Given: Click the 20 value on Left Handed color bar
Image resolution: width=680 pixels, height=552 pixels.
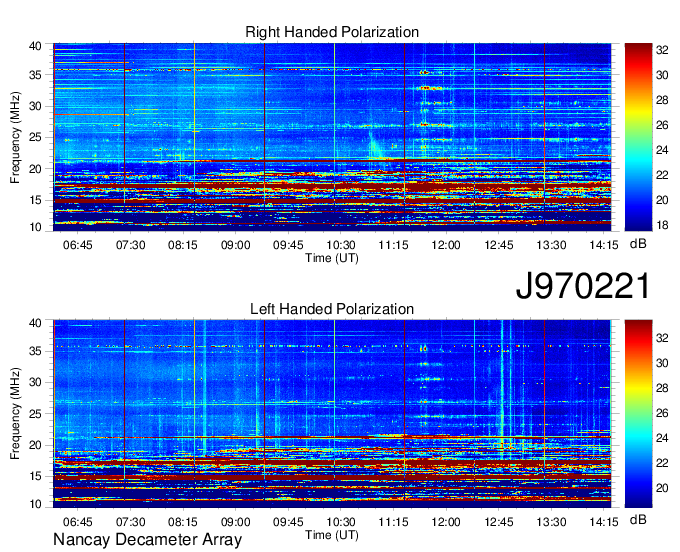Looking at the screenshot, I should click(x=662, y=488).
